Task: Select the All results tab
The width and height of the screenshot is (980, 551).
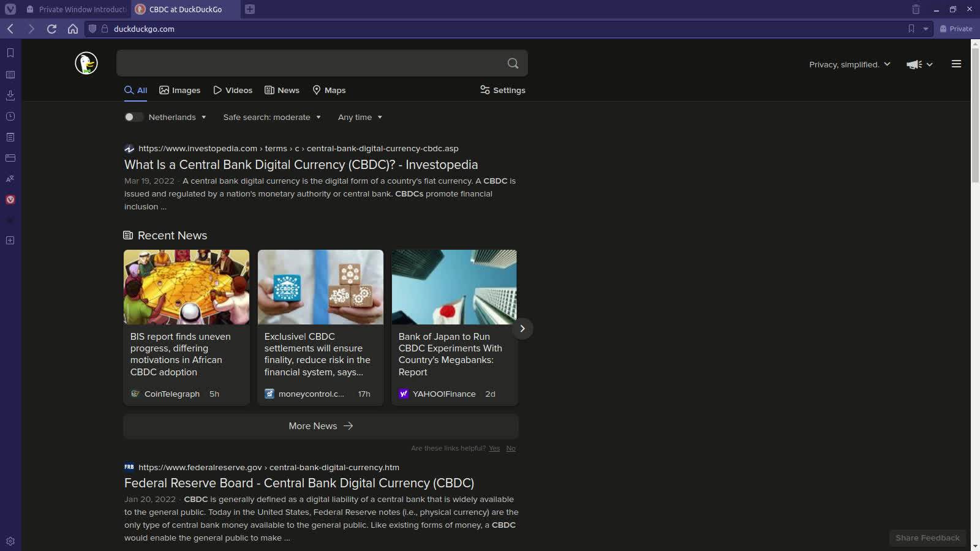Action: [136, 90]
